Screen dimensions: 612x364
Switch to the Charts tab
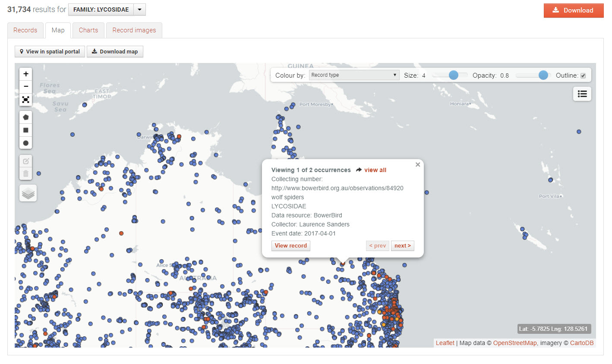click(88, 30)
